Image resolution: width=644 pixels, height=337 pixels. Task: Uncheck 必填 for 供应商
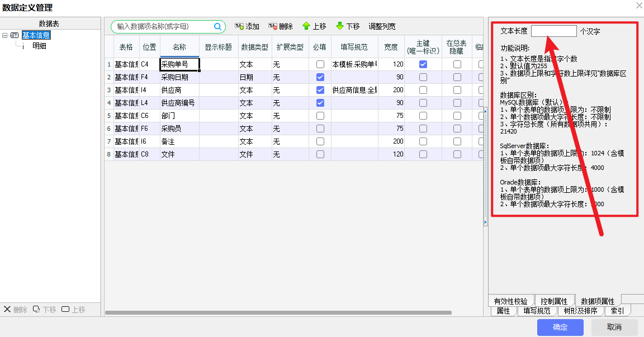320,90
